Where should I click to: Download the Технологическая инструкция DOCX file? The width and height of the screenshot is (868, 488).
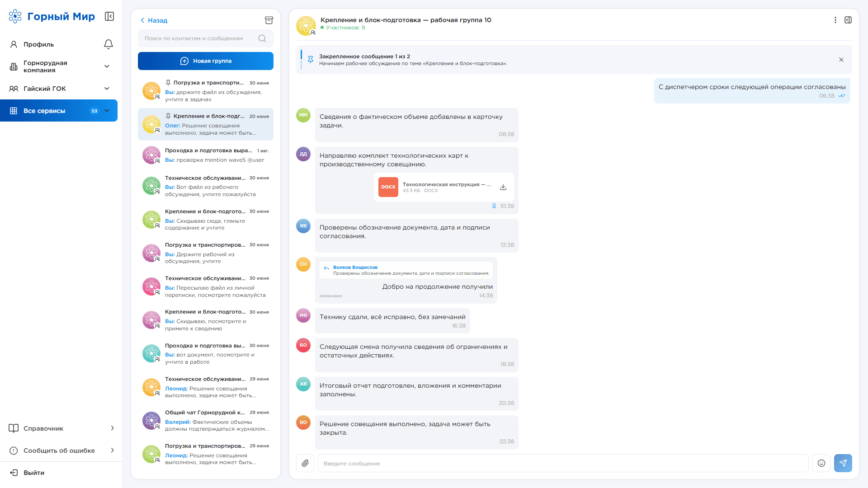click(x=503, y=187)
